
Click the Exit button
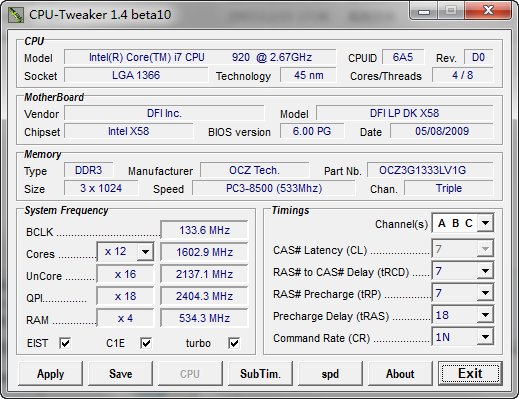[470, 374]
